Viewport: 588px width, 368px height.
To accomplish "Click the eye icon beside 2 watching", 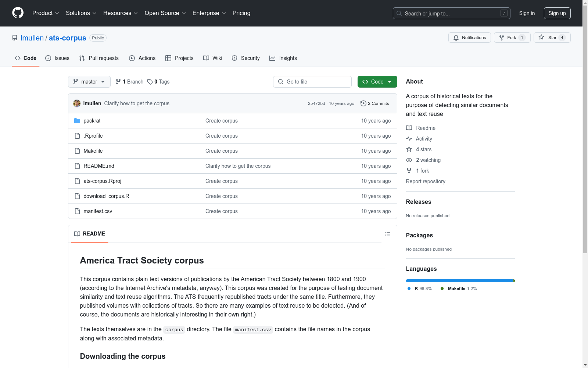I will 409,160.
